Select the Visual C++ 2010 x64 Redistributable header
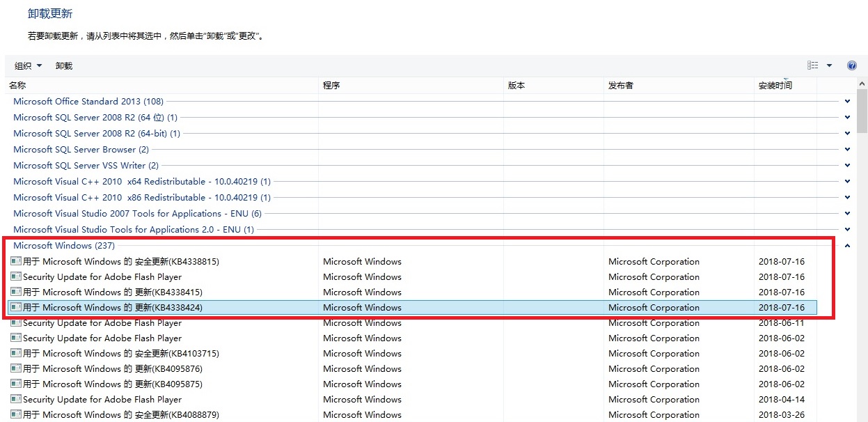868x422 pixels. 142,182
